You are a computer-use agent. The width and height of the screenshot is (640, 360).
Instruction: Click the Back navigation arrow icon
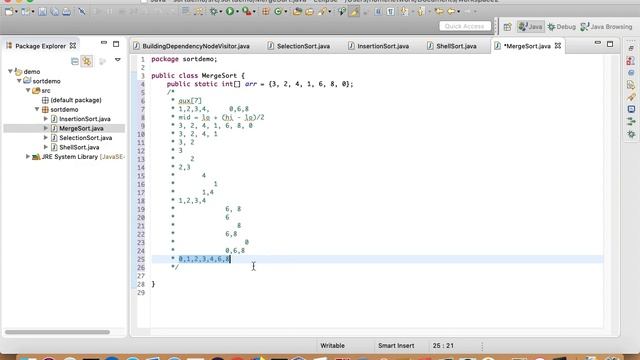451,11
